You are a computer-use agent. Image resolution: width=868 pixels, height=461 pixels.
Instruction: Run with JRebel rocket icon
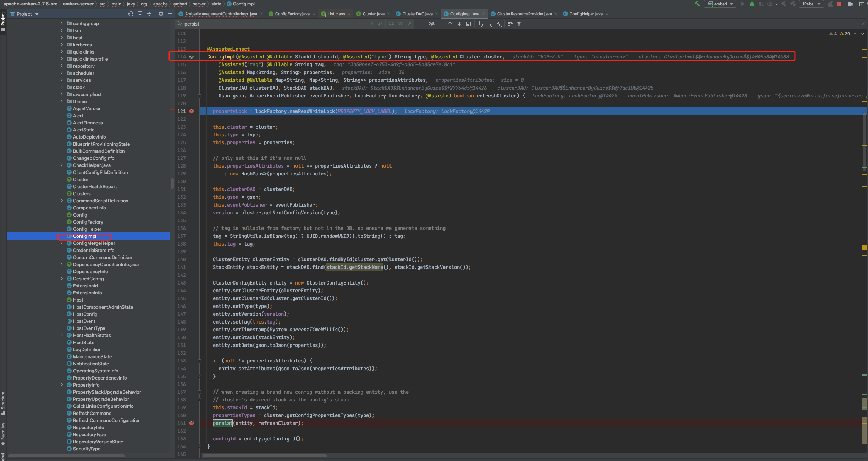[x=784, y=4]
